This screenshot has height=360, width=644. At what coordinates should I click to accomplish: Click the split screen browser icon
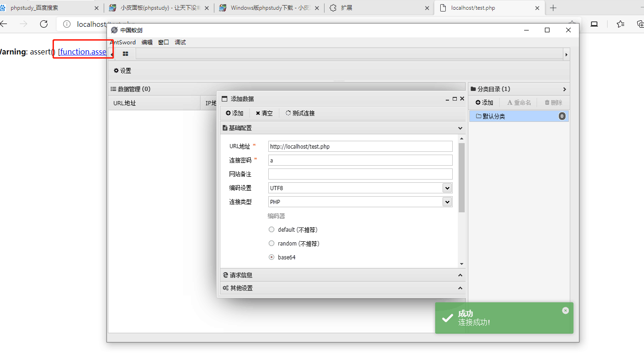point(595,24)
